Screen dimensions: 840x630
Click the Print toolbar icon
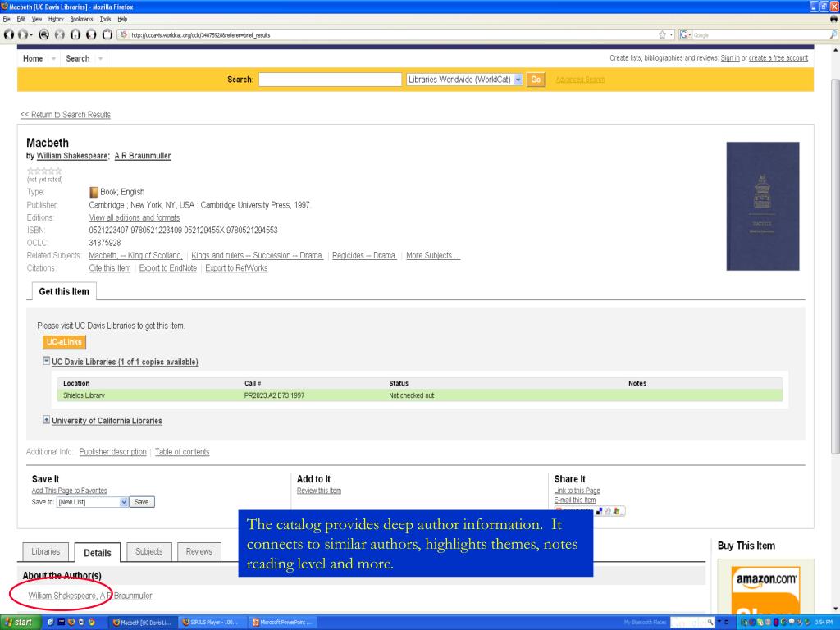(x=92, y=34)
